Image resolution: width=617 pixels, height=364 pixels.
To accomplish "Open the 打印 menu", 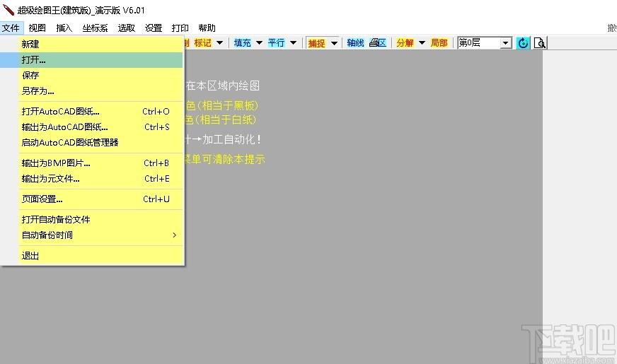I will point(180,28).
